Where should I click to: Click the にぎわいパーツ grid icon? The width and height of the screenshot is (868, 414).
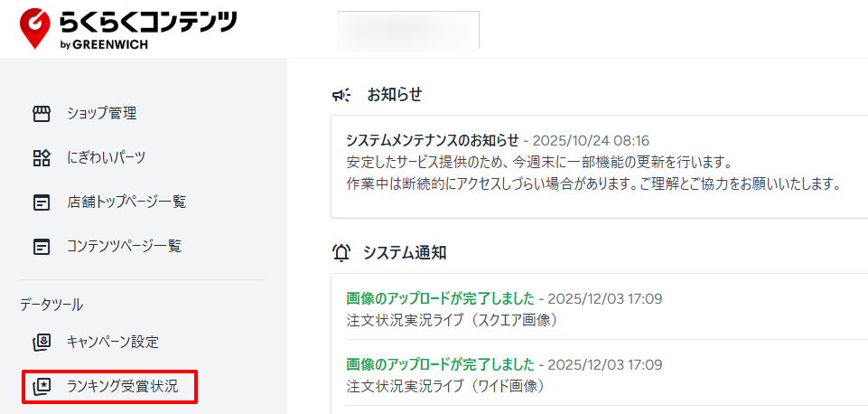coord(42,158)
